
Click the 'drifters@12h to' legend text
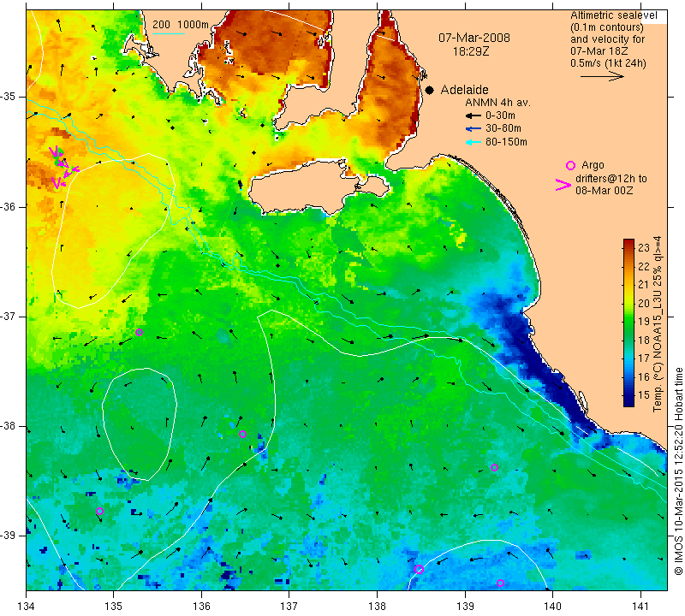(x=611, y=179)
